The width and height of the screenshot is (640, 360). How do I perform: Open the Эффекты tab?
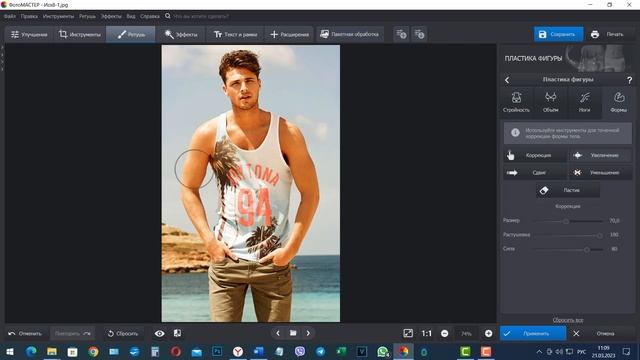point(181,34)
